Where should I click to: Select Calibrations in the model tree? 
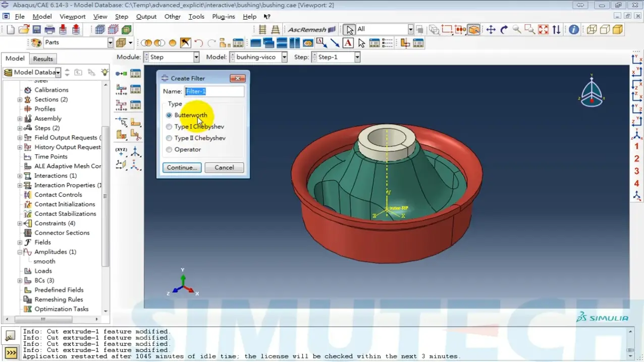(51, 90)
